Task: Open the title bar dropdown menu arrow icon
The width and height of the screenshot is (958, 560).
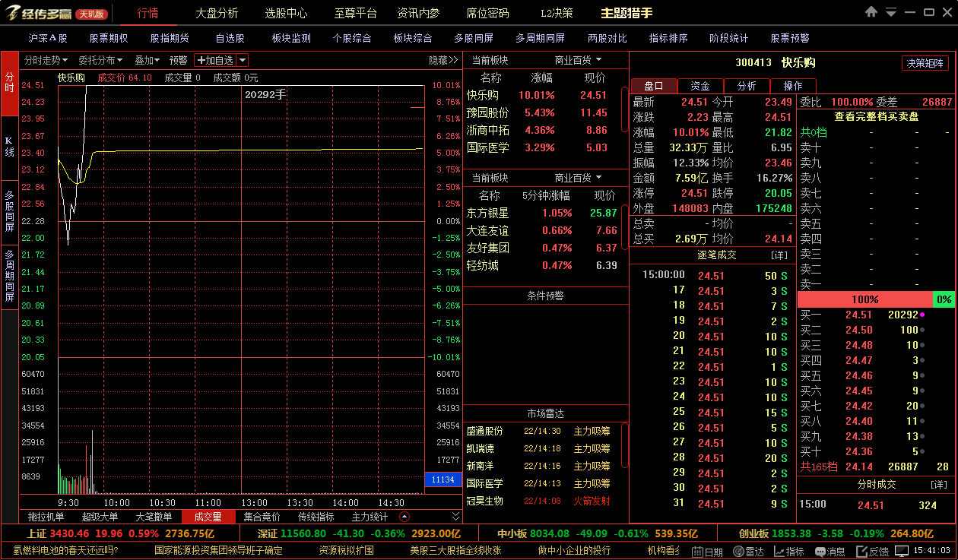Action: [x=891, y=12]
